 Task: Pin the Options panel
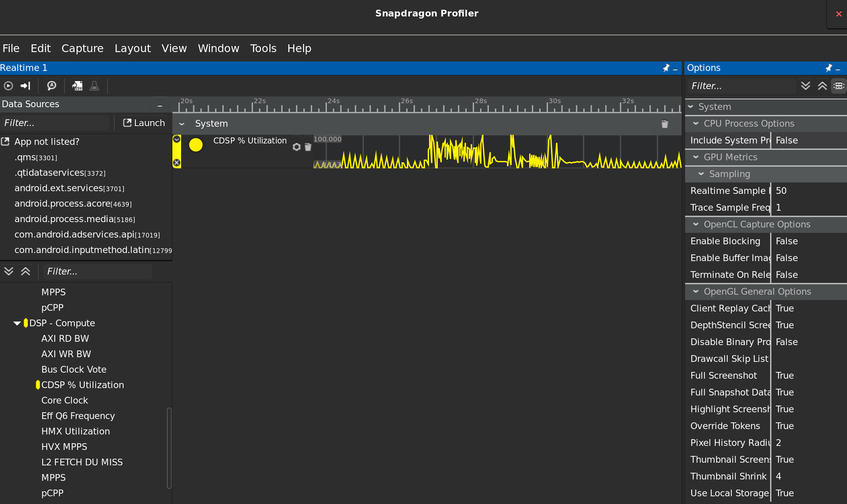(x=829, y=68)
